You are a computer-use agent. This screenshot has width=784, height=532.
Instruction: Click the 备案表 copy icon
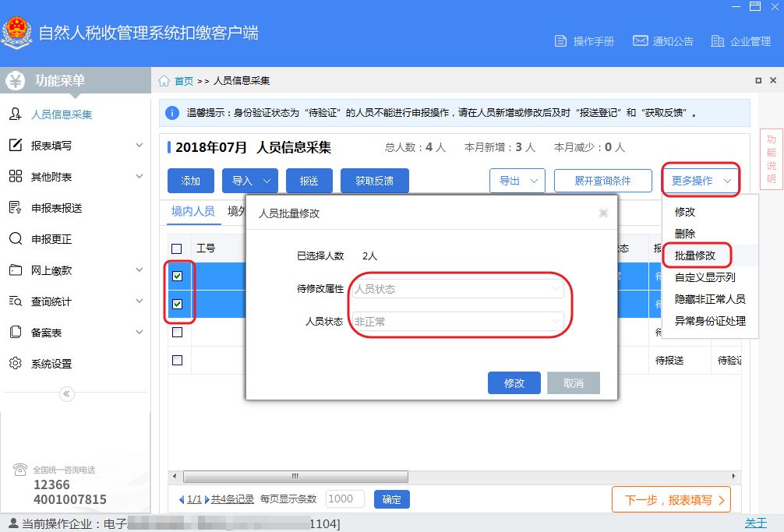[x=16, y=332]
